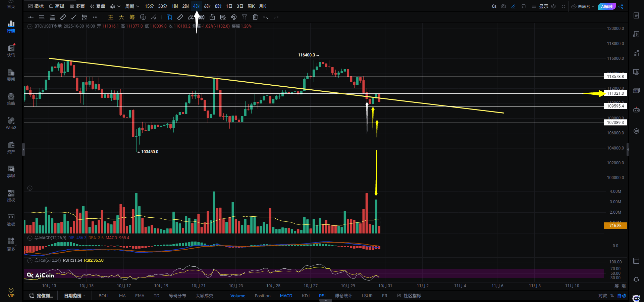Screen dimensions: 644x302
Task: Click the 109595.4 horizontal line price label
Action: coord(615,106)
